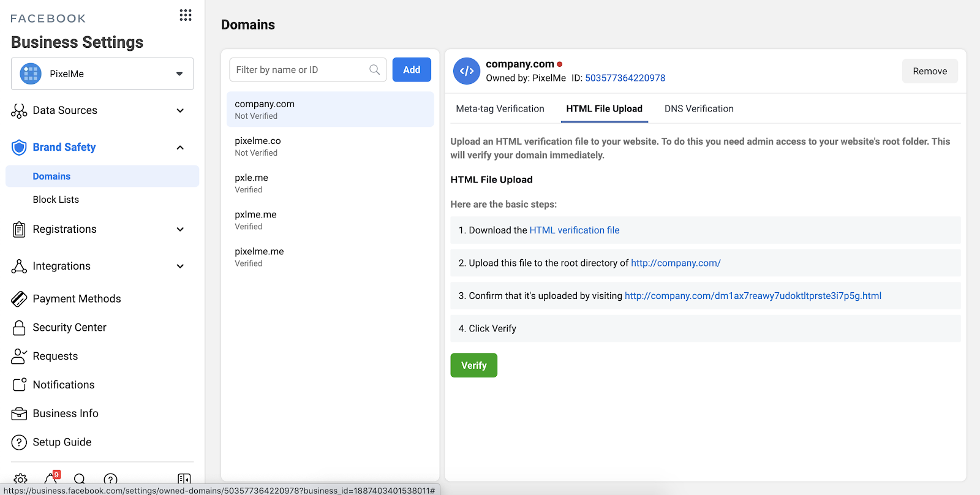980x495 pixels.
Task: Click the Brand Safety shield icon
Action: tap(19, 148)
